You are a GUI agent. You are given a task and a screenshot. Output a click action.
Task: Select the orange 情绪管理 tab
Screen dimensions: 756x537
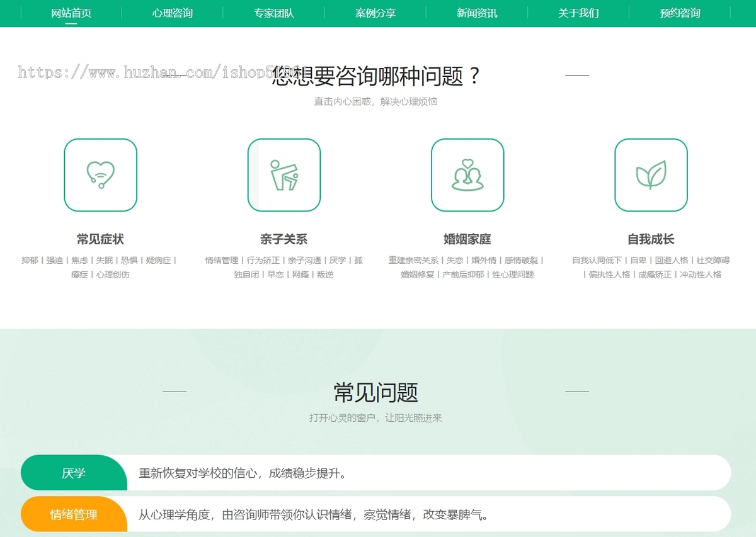tap(74, 514)
